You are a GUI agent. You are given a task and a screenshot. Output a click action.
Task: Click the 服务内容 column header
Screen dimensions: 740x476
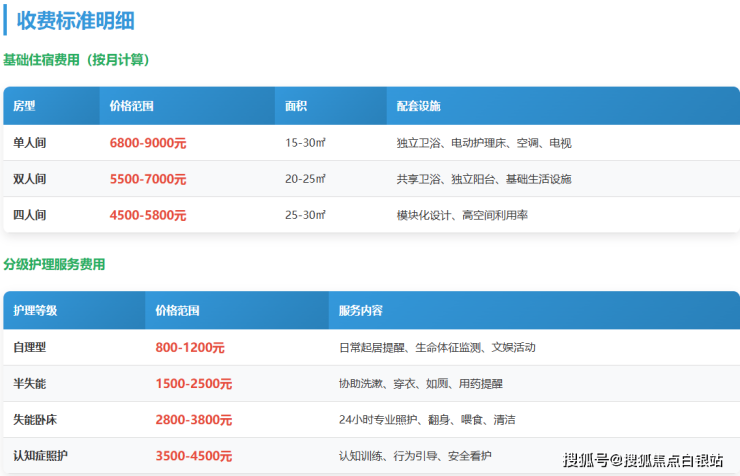[361, 310]
